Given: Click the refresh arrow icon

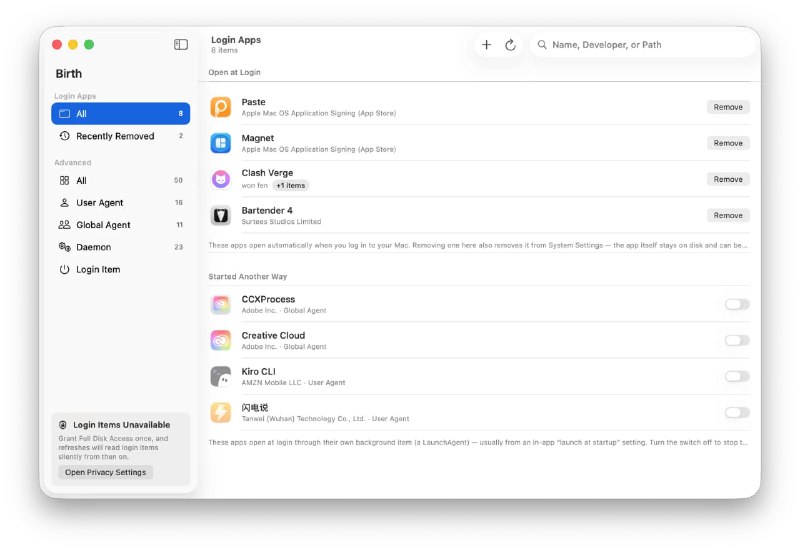Looking at the screenshot, I should click(510, 45).
